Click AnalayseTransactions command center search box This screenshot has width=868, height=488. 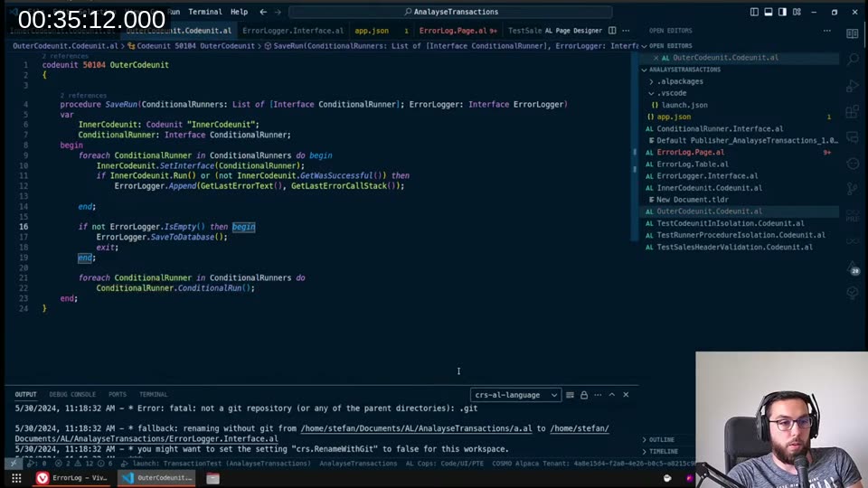click(x=450, y=12)
